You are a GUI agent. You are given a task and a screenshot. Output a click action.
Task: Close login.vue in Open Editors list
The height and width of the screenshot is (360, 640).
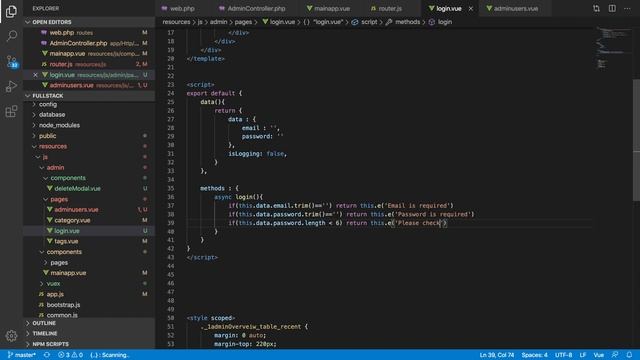(35, 75)
